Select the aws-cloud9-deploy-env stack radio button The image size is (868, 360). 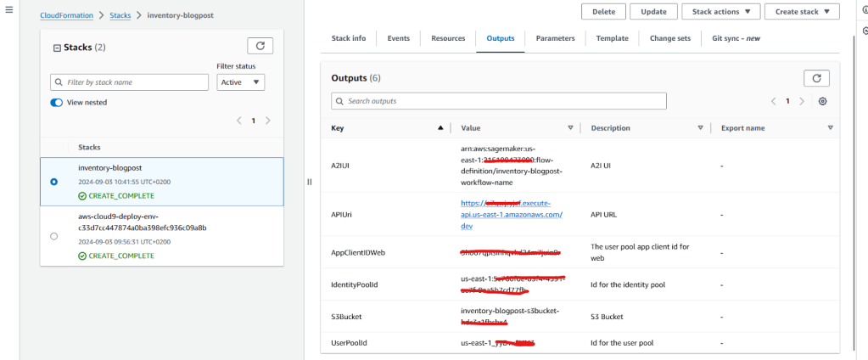(55, 235)
